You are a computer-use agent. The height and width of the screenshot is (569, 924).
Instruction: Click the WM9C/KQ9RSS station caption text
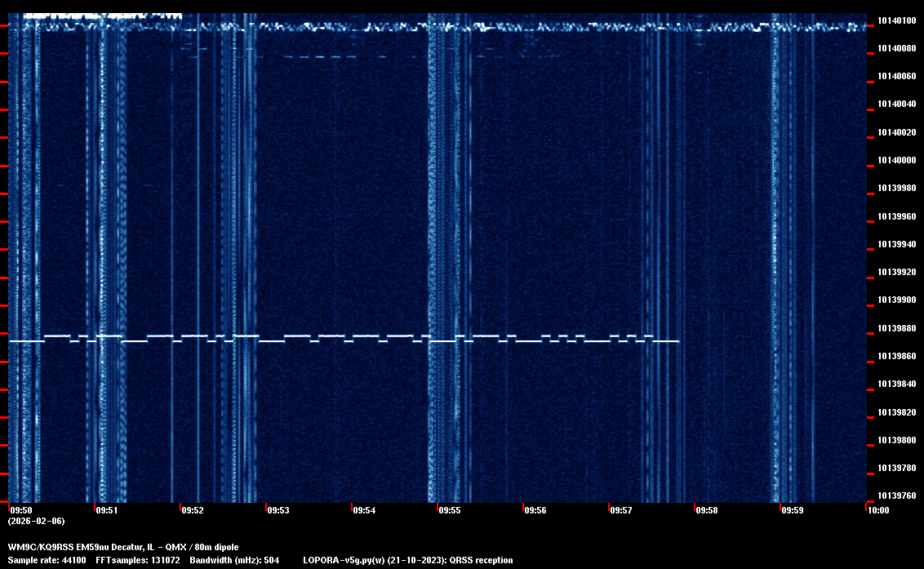pyautogui.click(x=123, y=547)
